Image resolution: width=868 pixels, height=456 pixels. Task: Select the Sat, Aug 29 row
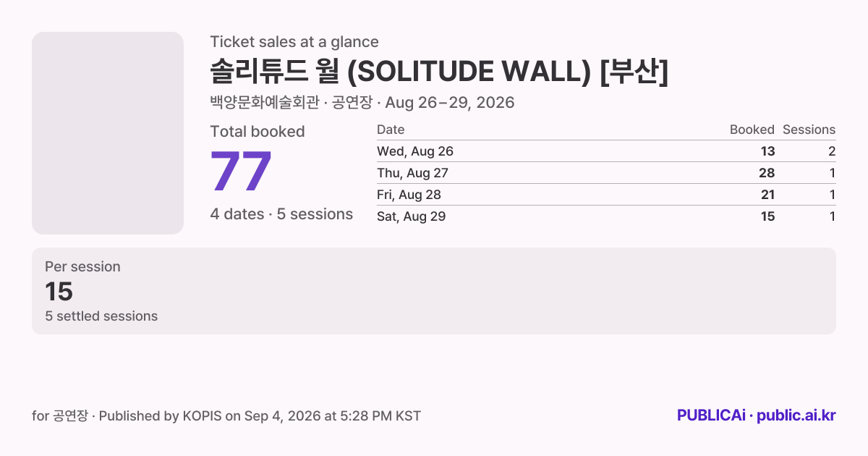point(606,216)
